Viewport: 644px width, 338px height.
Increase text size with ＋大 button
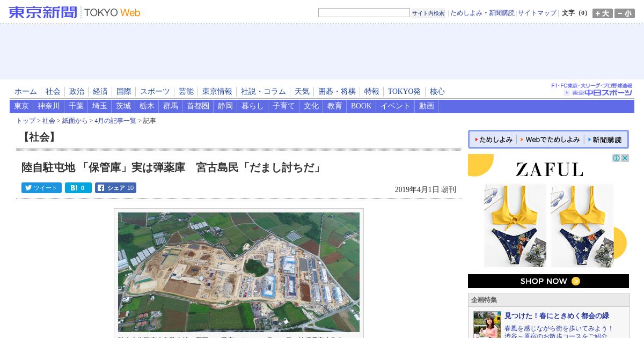coord(603,13)
